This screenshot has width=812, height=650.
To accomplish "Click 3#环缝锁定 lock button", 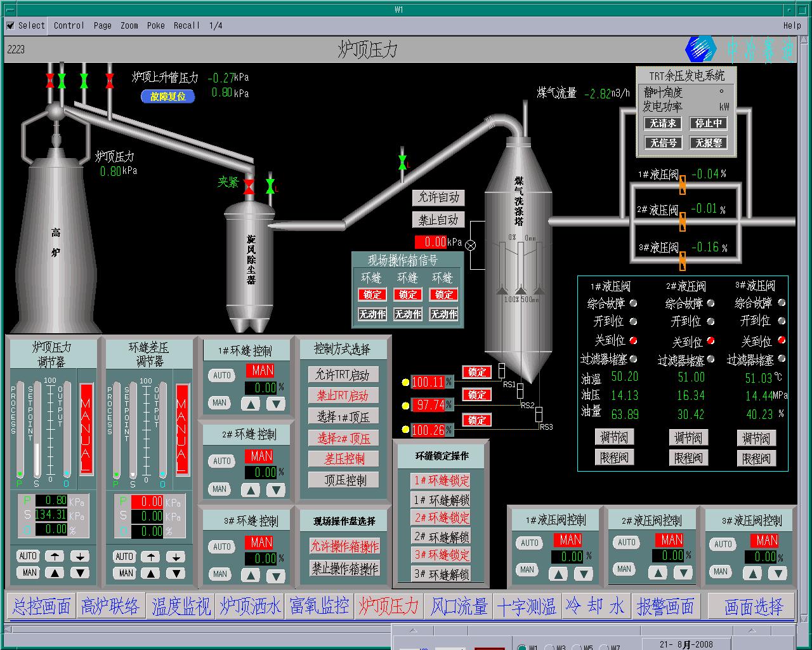I will pos(442,555).
